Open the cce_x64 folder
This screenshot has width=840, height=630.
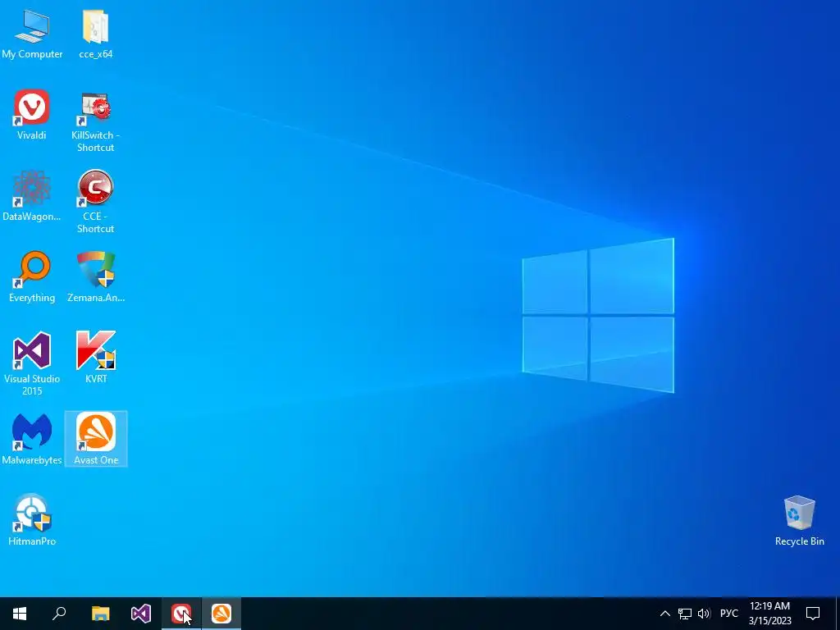tap(95, 34)
